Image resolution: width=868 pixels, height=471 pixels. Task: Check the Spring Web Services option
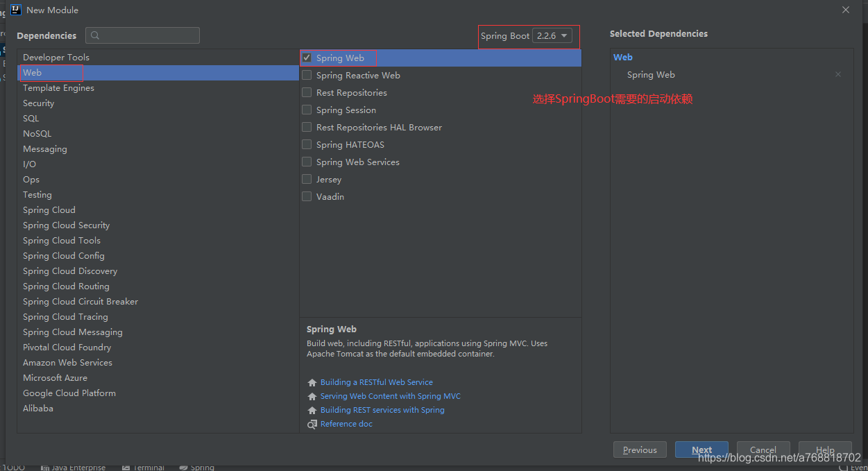(x=307, y=162)
